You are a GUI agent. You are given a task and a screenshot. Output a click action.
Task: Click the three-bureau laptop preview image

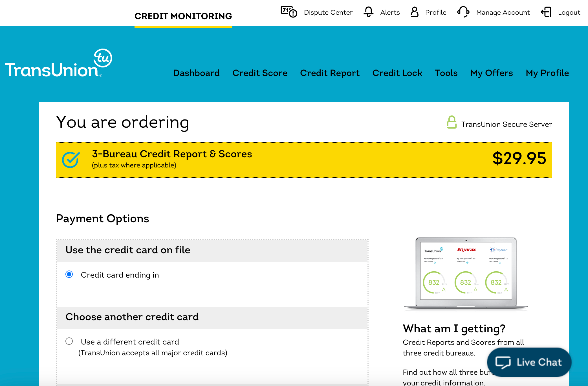pos(466,274)
